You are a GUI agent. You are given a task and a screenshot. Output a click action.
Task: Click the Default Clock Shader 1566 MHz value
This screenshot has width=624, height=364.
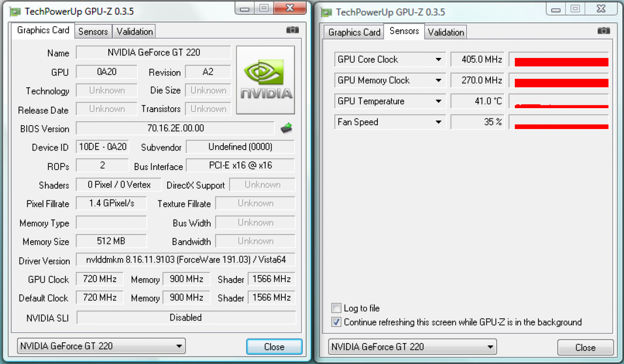pyautogui.click(x=272, y=297)
